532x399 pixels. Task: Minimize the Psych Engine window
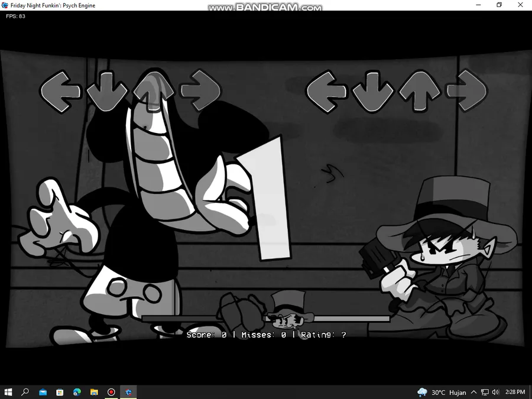point(478,5)
